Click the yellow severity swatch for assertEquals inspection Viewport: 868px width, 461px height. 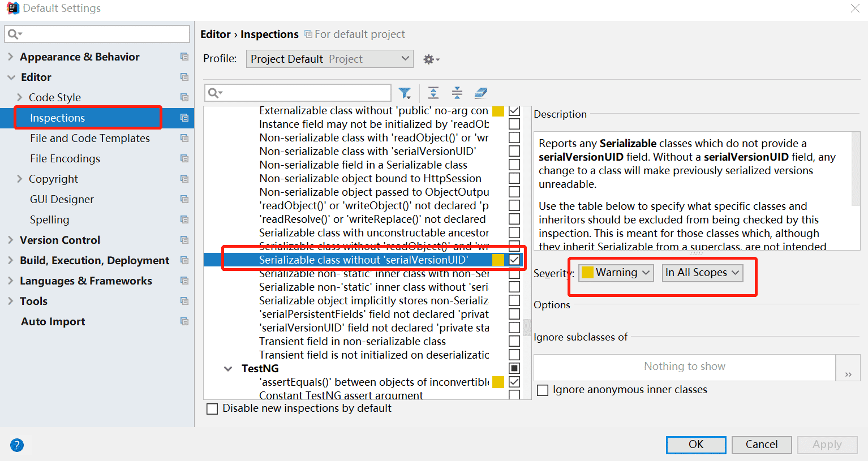498,382
